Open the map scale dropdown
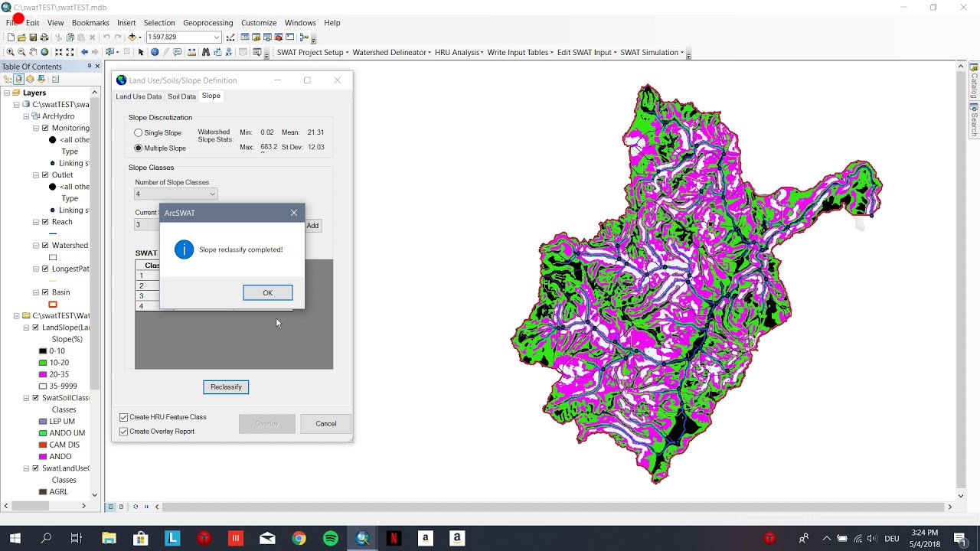Image resolution: width=980 pixels, height=551 pixels. (217, 37)
